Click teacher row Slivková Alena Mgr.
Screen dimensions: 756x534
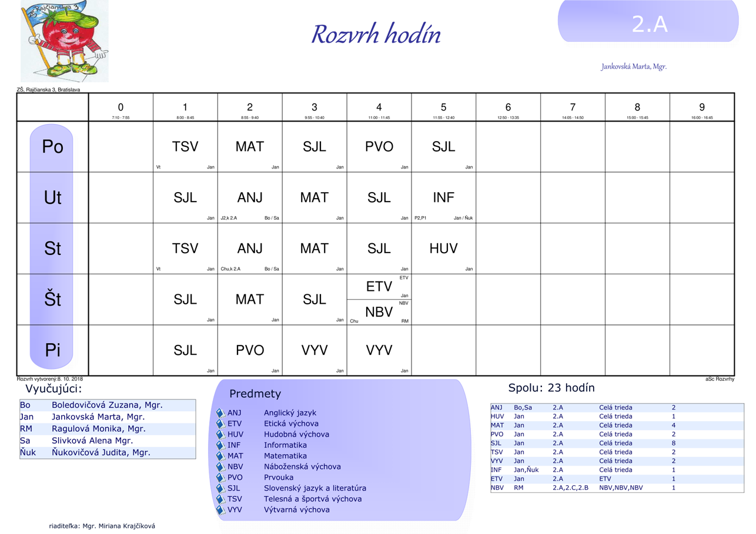tap(108, 441)
